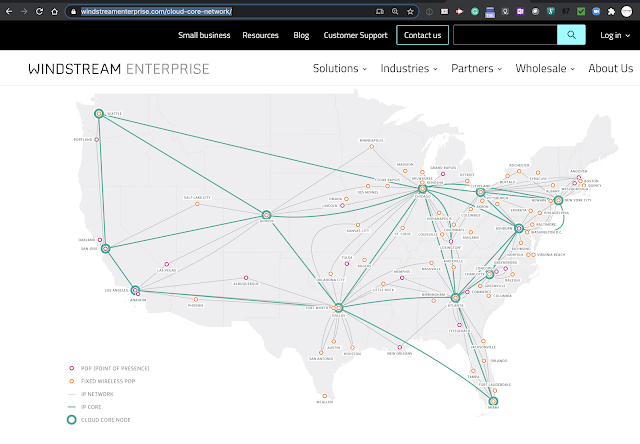Click the Los Angeles cloud core node
This screenshot has height=444, width=640.
click(x=135, y=290)
